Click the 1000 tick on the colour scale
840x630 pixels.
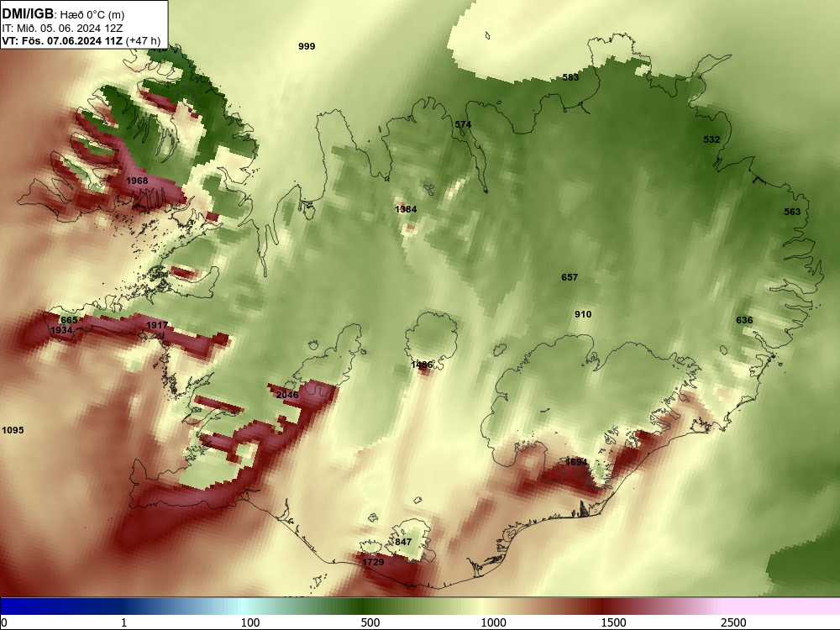pos(493,622)
